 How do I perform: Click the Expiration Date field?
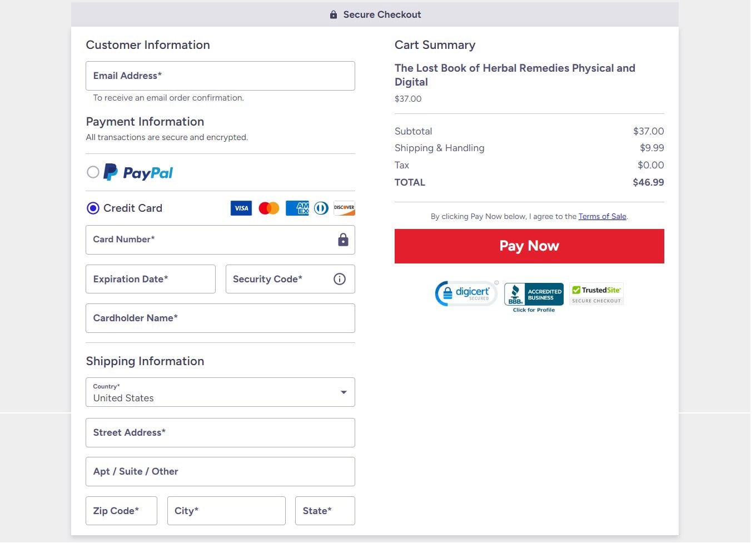point(150,279)
